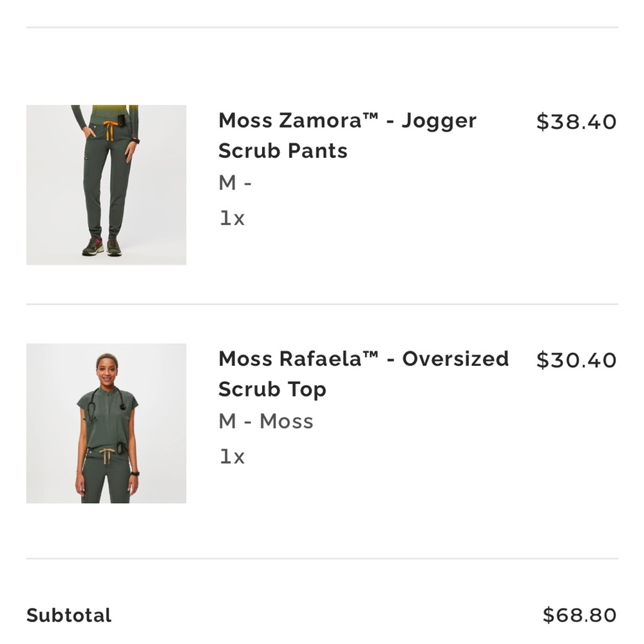Image resolution: width=644 pixels, height=644 pixels.
Task: Select the $30.40 price of the scrub top
Action: click(x=576, y=360)
